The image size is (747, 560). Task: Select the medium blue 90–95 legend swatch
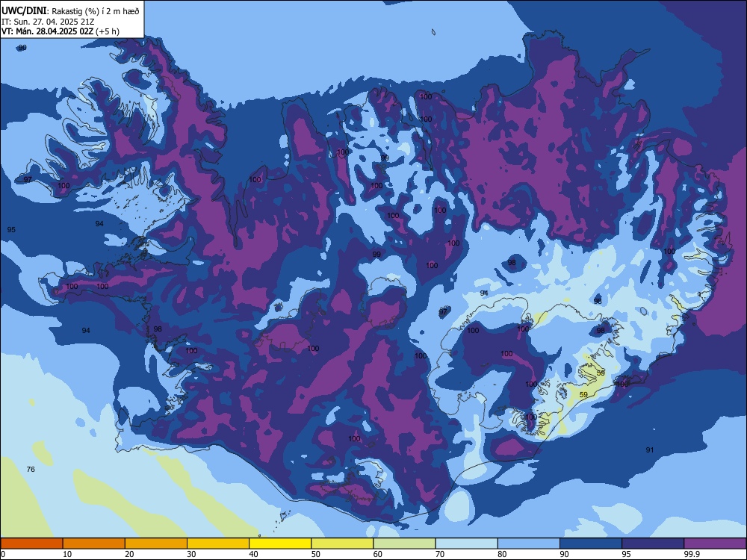[x=591, y=544]
